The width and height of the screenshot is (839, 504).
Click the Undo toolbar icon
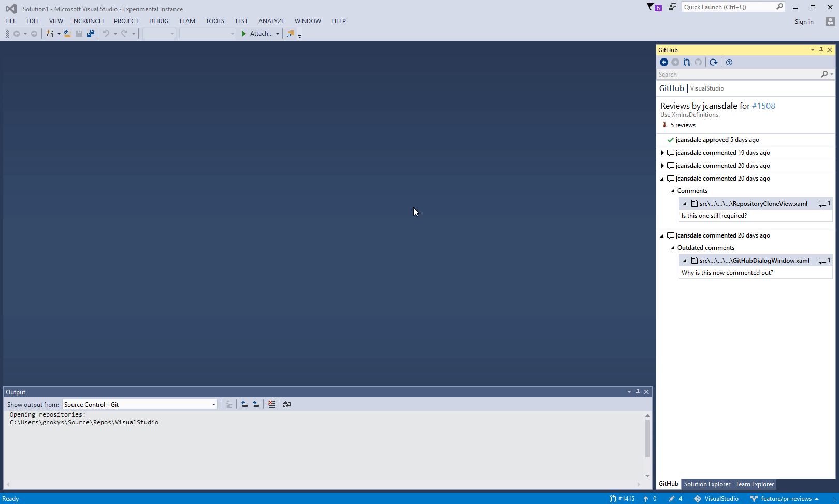[106, 34]
